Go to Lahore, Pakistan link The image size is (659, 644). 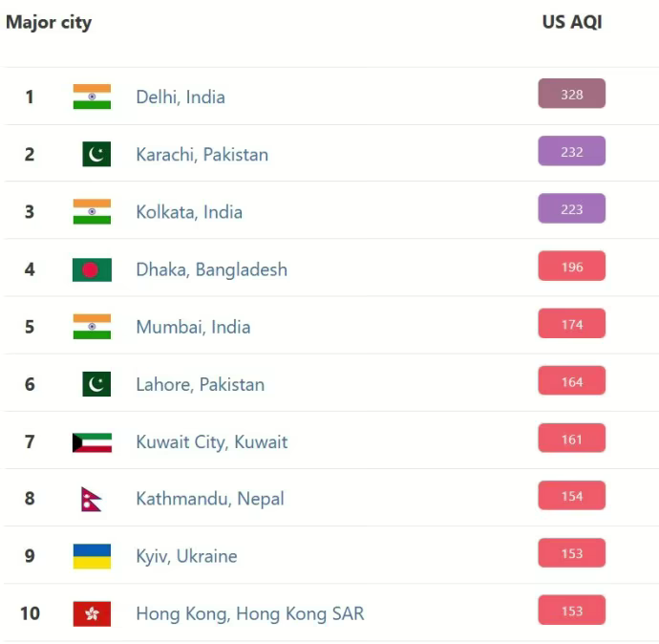pyautogui.click(x=200, y=384)
